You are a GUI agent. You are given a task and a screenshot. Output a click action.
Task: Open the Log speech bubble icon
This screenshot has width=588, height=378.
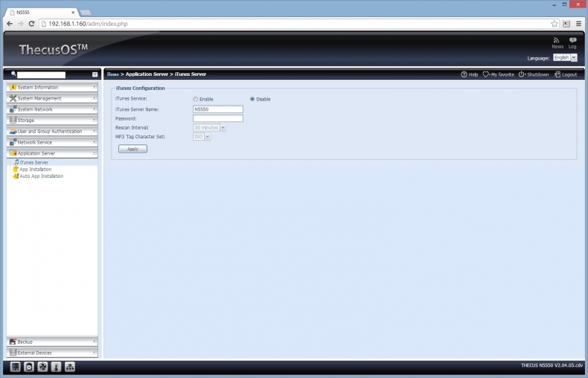point(572,40)
